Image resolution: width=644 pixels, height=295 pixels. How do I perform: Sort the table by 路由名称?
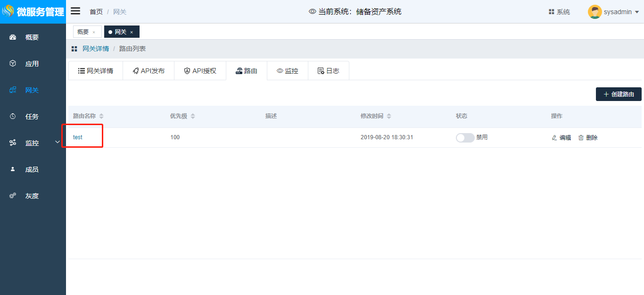(x=101, y=116)
